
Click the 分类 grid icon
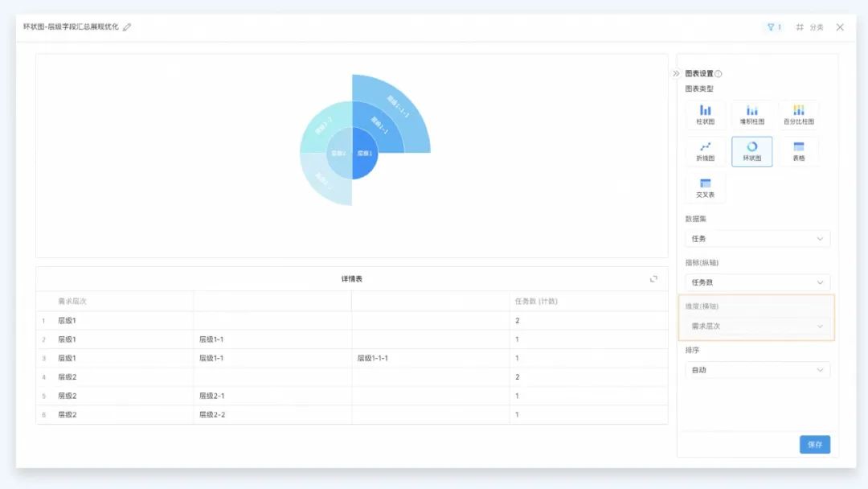800,27
